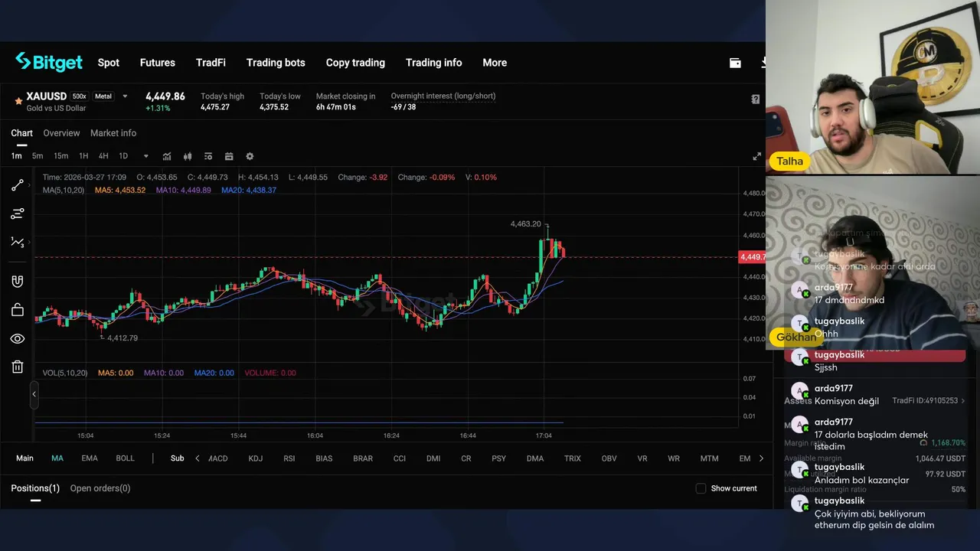
Task: Toggle drawings visibility eye icon
Action: (17, 338)
